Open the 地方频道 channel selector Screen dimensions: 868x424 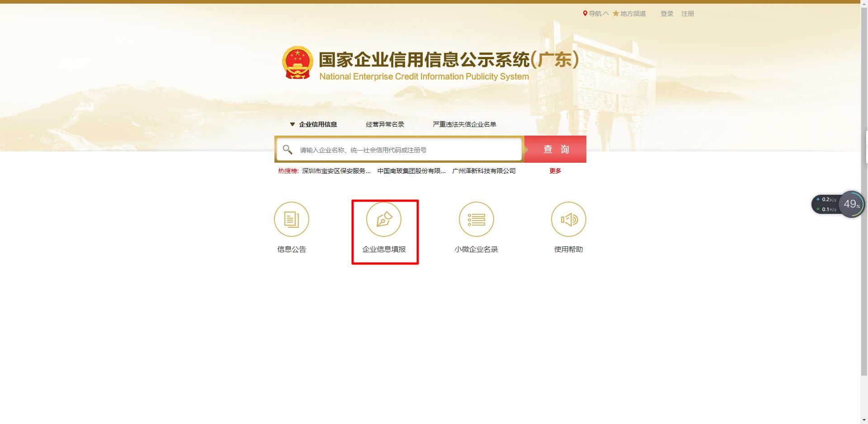632,14
